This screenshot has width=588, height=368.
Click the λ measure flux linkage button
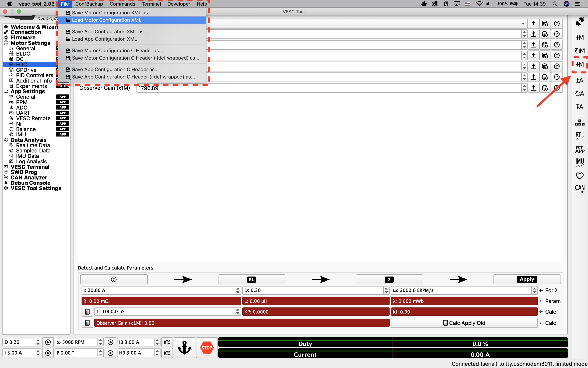click(389, 279)
